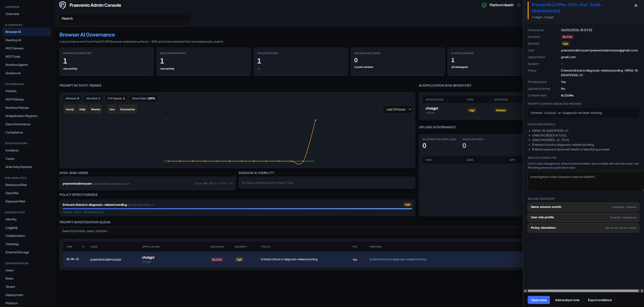This screenshot has width=644, height=307.
Task: Click the chart's peak data point
Action: click(x=316, y=120)
